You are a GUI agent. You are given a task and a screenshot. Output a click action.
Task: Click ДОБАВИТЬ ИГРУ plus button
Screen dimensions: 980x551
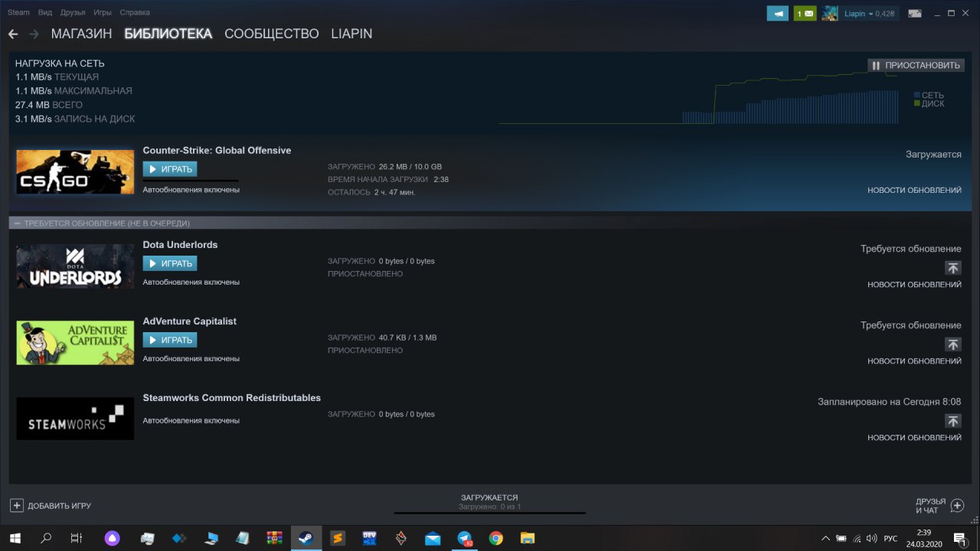[16, 506]
